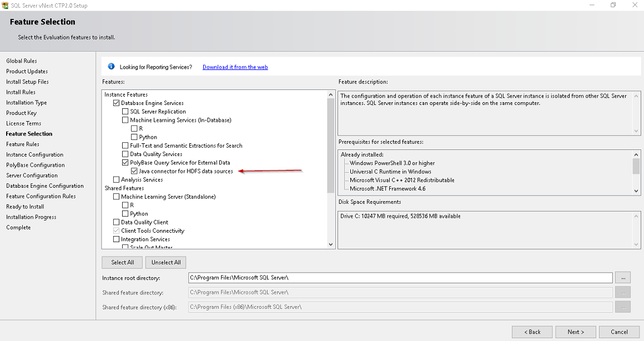Uncheck Database Engine Services checkbox
Viewport: 644px width, 341px height.
(116, 103)
